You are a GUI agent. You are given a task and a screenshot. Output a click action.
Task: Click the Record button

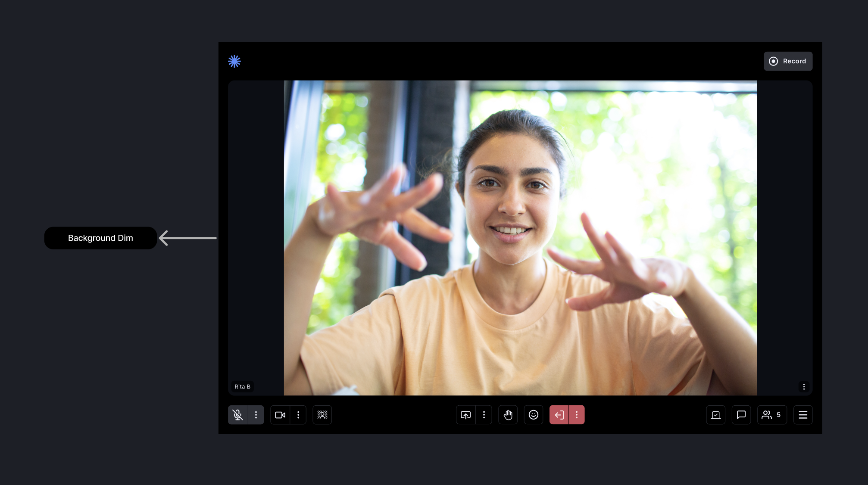click(x=788, y=61)
